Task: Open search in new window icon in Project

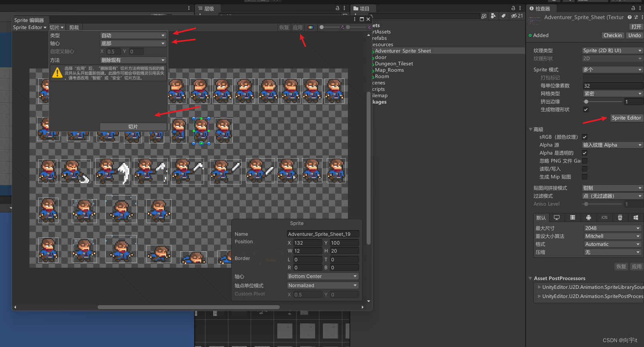Action: (484, 16)
